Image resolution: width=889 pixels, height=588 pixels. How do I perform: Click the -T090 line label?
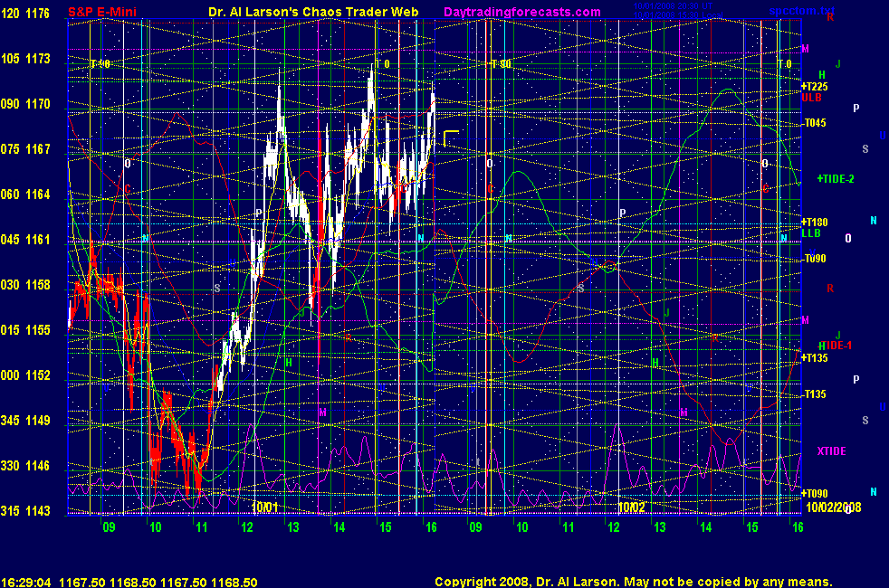[814, 259]
